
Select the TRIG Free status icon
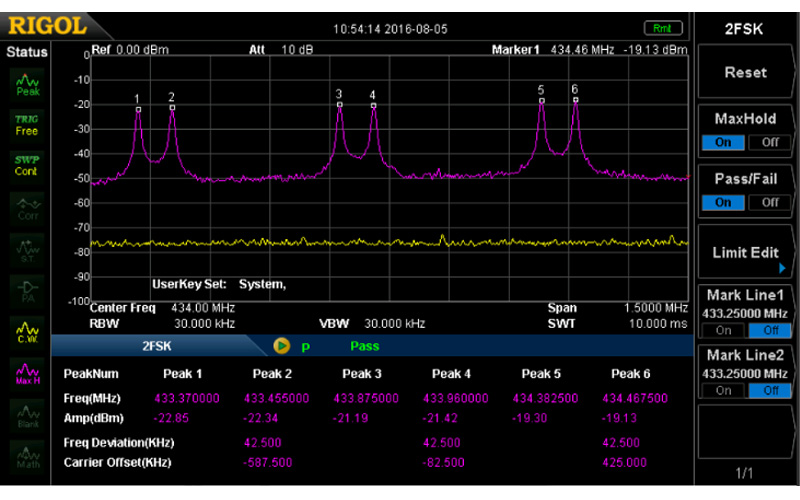click(27, 125)
